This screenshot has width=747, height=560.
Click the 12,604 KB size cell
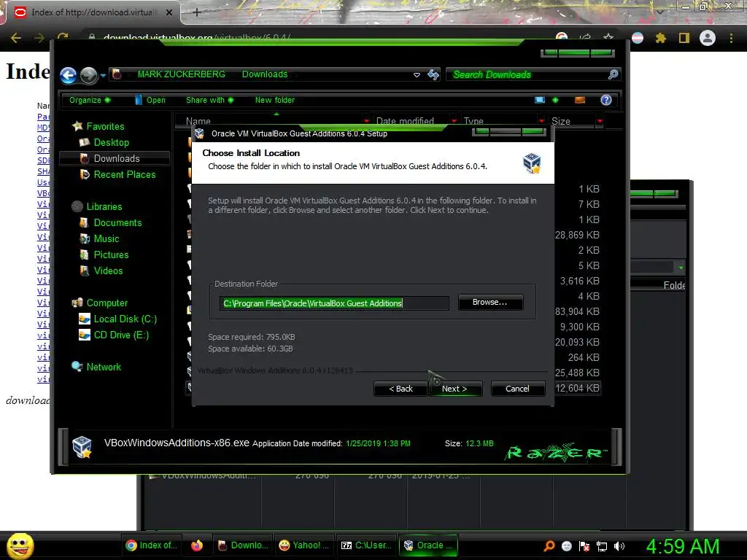click(577, 388)
